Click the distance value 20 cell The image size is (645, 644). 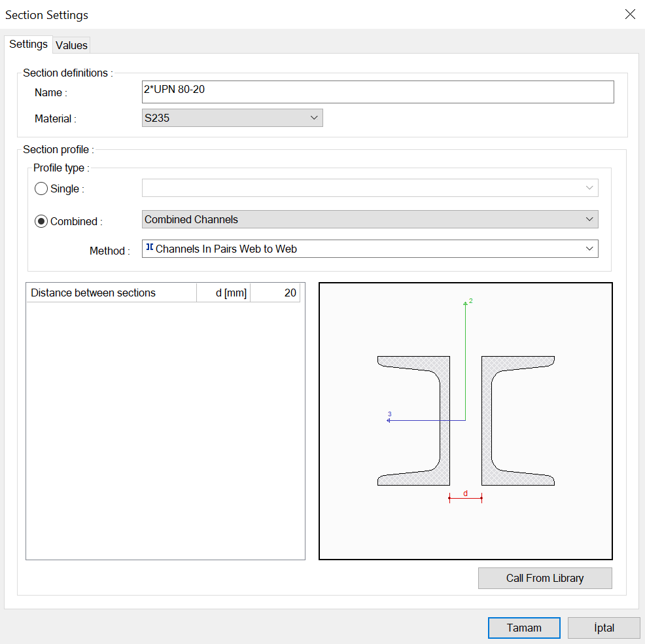pyautogui.click(x=275, y=293)
